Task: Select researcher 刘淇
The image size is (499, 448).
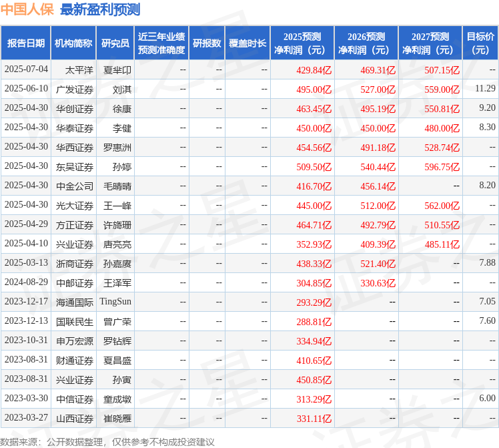Action: [x=122, y=89]
